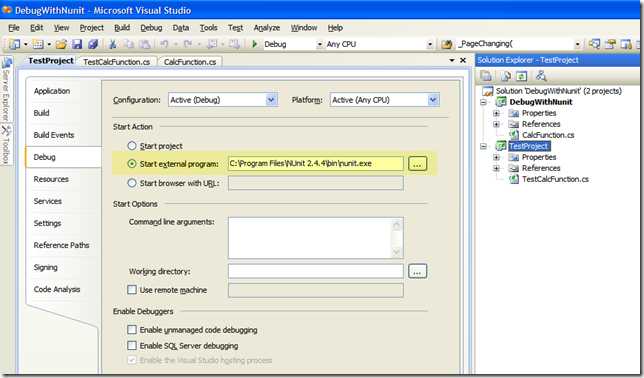Open the Configuration Active (Debug) dropdown
Image resolution: width=644 pixels, height=378 pixels.
(271, 100)
